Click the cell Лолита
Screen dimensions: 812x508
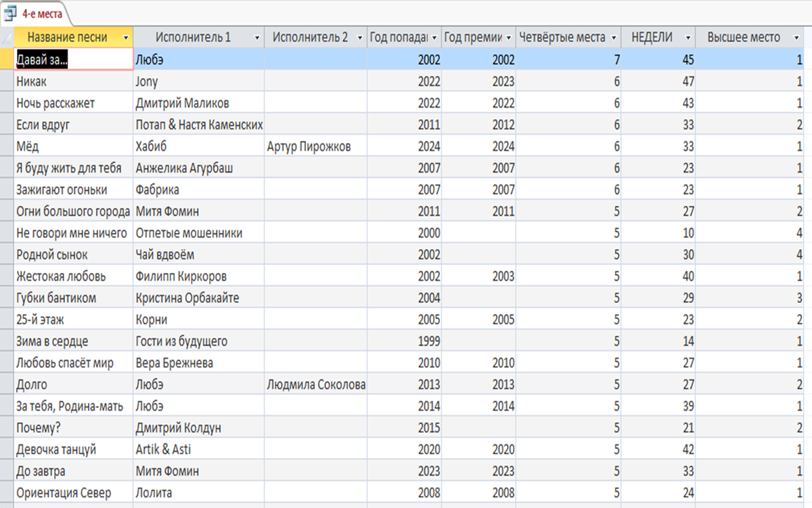[x=199, y=493]
